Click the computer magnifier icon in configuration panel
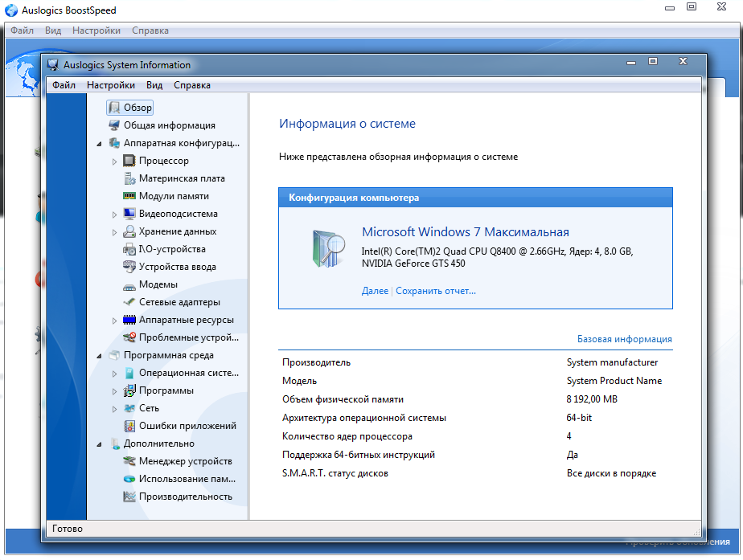This screenshot has height=560, width=743. (x=328, y=248)
